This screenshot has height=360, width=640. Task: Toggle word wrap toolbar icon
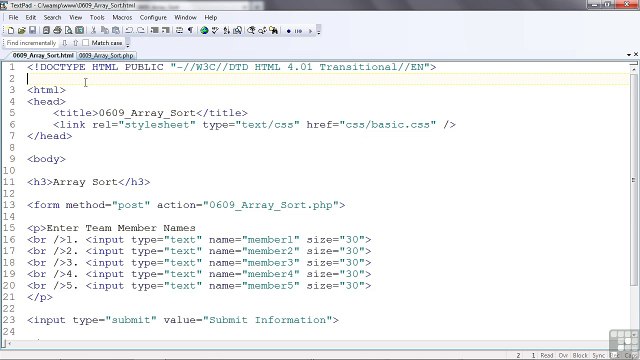tap(179, 31)
